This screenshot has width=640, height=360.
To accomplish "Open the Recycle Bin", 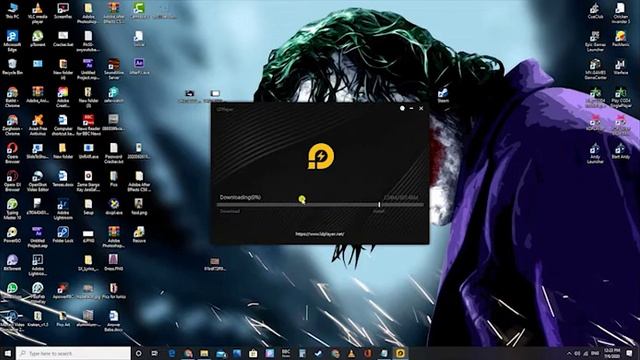I will click(x=12, y=67).
